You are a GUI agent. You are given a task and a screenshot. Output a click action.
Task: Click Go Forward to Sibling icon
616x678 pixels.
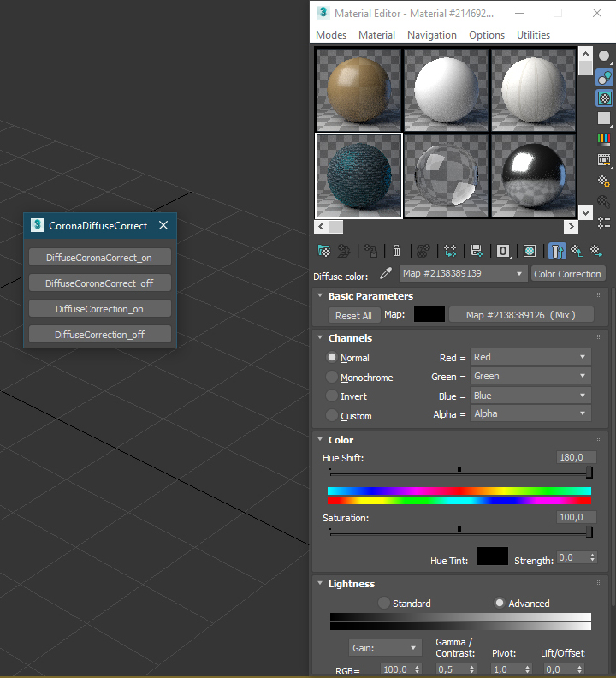pyautogui.click(x=596, y=251)
